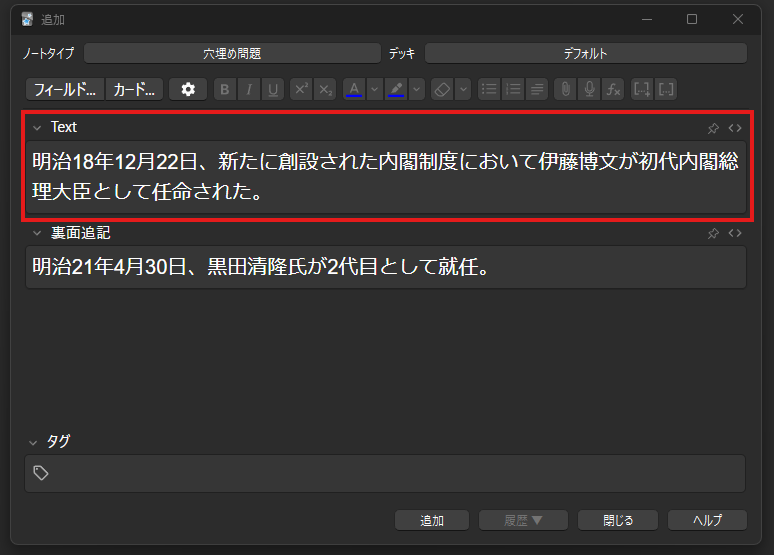Open the remove formatting options dropdown

click(463, 89)
